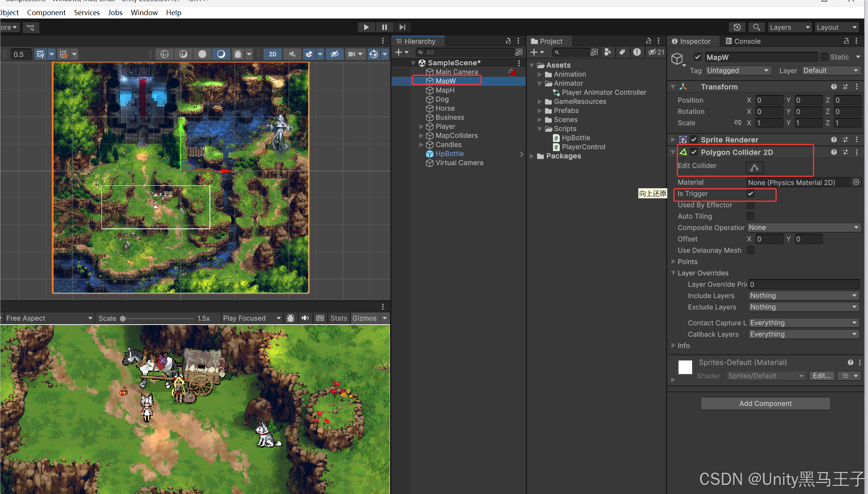Open the Transform component help icon

click(x=834, y=87)
